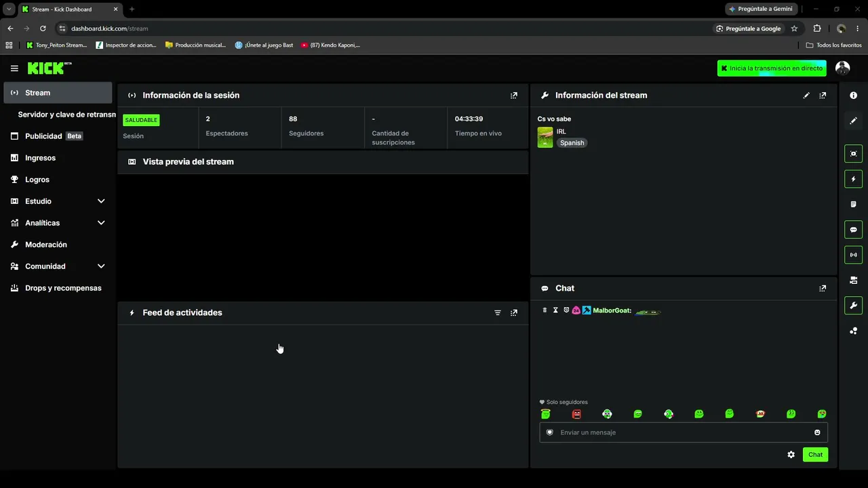Open Todos los favoritos folder

[x=834, y=45]
